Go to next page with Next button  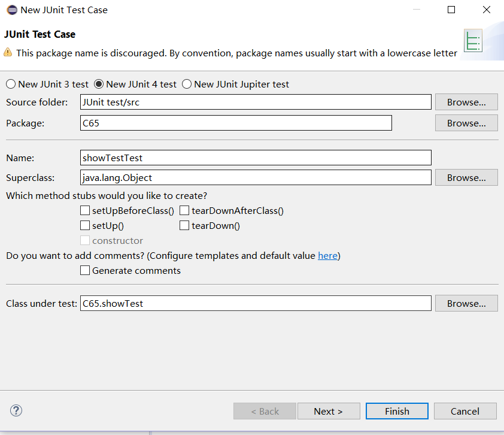pyautogui.click(x=328, y=411)
